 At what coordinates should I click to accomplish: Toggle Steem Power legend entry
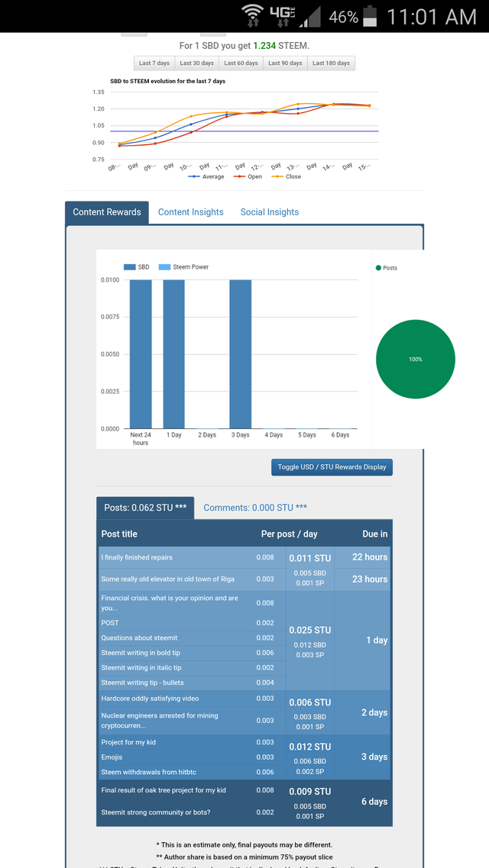click(183, 267)
